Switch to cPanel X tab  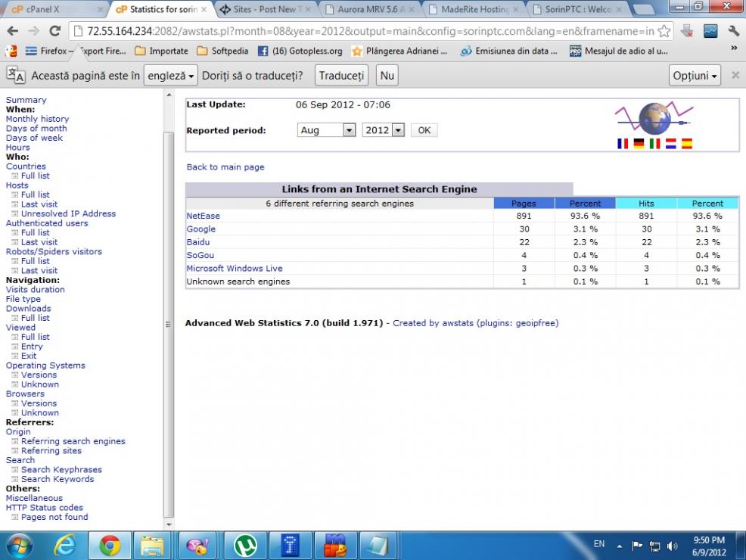pyautogui.click(x=54, y=9)
